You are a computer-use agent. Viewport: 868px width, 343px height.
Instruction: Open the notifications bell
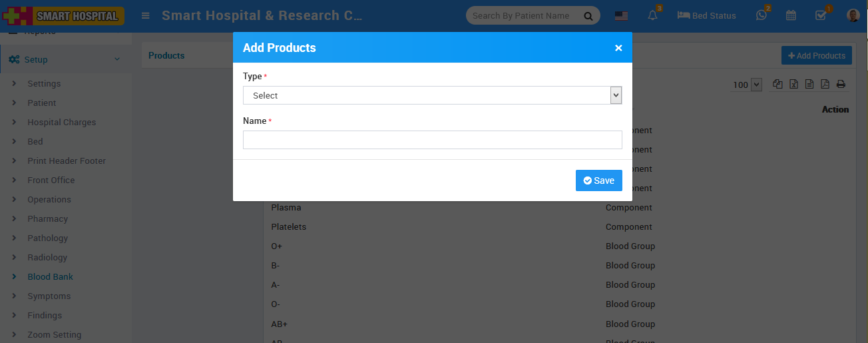(652, 15)
